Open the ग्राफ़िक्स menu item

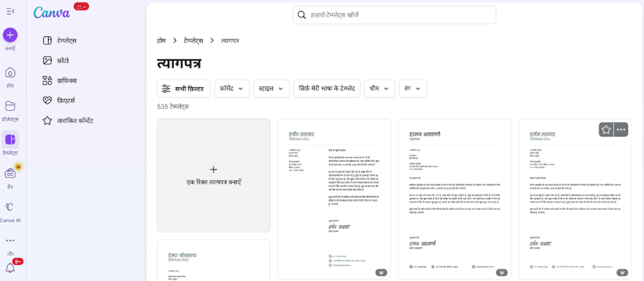(x=66, y=80)
